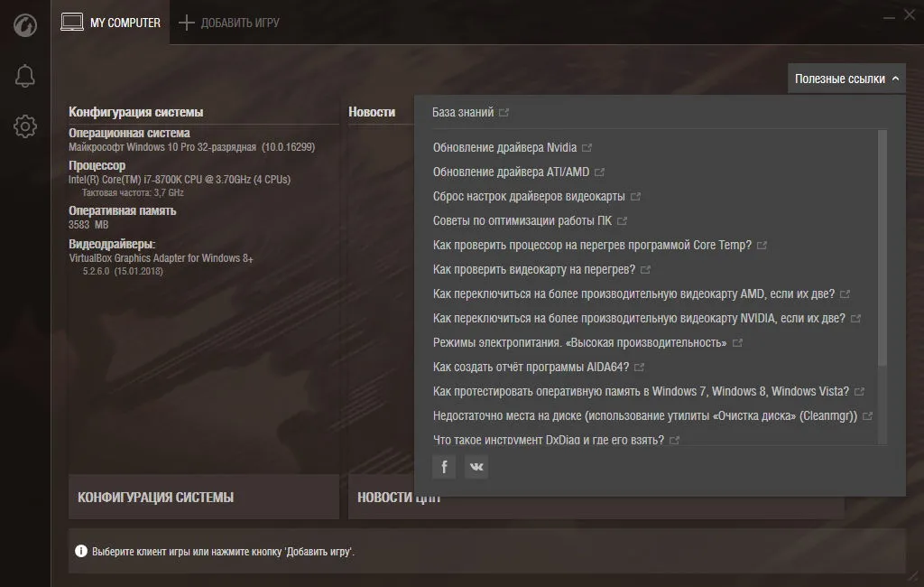Open settings gear icon in sidebar

coord(25,126)
